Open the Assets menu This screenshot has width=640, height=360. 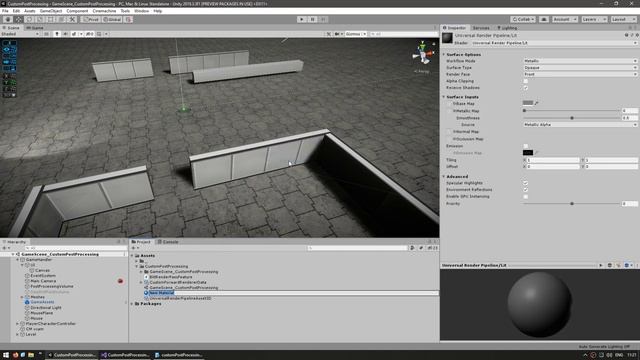30,11
